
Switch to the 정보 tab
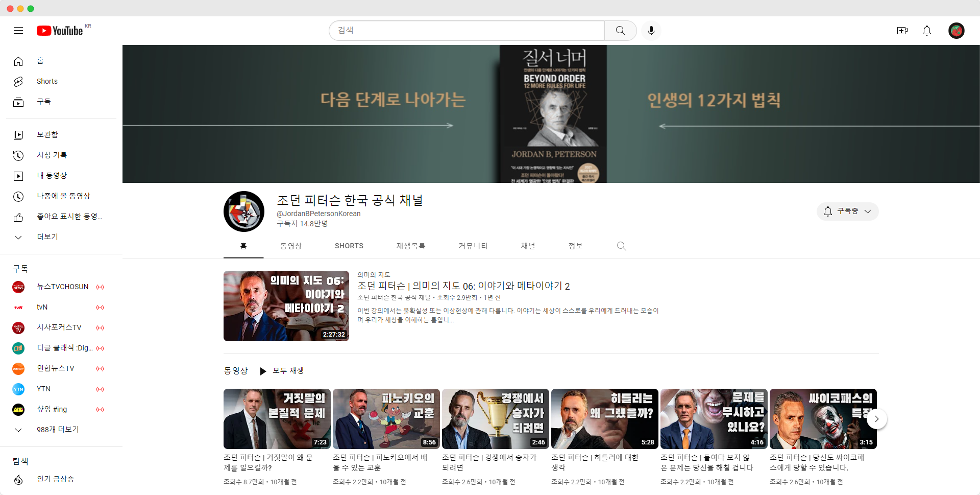tap(575, 246)
